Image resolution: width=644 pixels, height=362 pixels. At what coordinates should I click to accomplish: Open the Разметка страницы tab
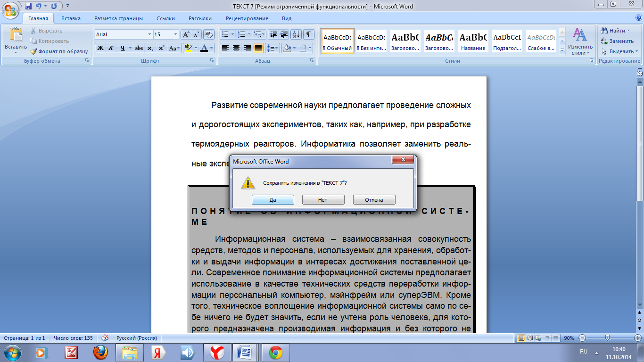pos(118,18)
